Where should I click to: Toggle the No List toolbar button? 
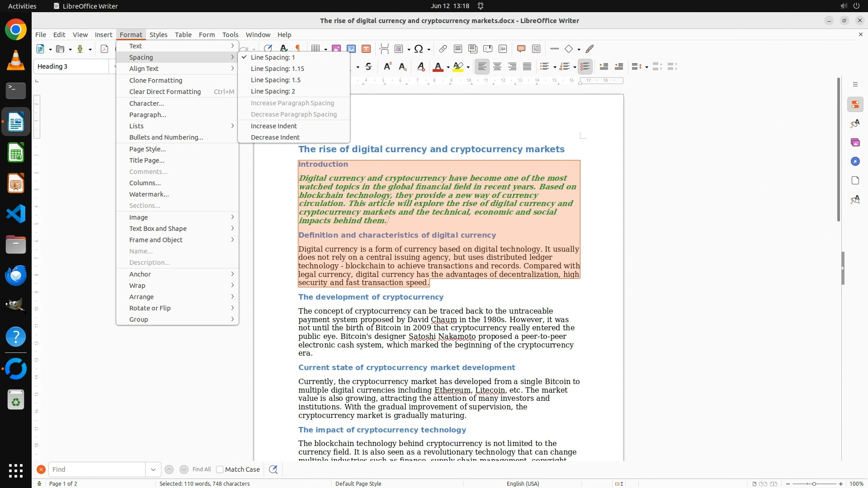[585, 67]
